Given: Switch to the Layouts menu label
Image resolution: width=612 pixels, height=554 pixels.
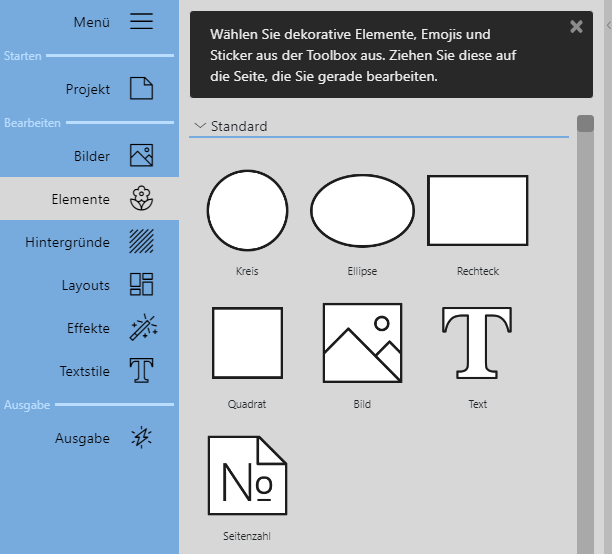Looking at the screenshot, I should tap(86, 285).
